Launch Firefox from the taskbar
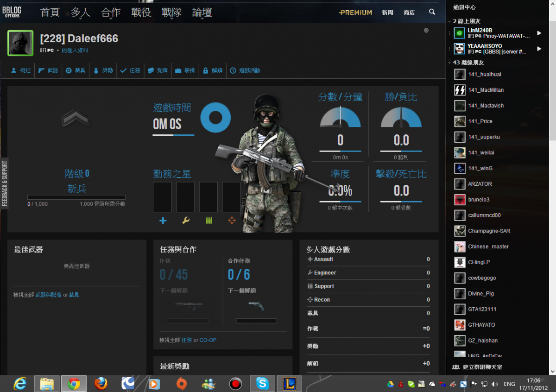This screenshot has height=392, width=556. (101, 384)
